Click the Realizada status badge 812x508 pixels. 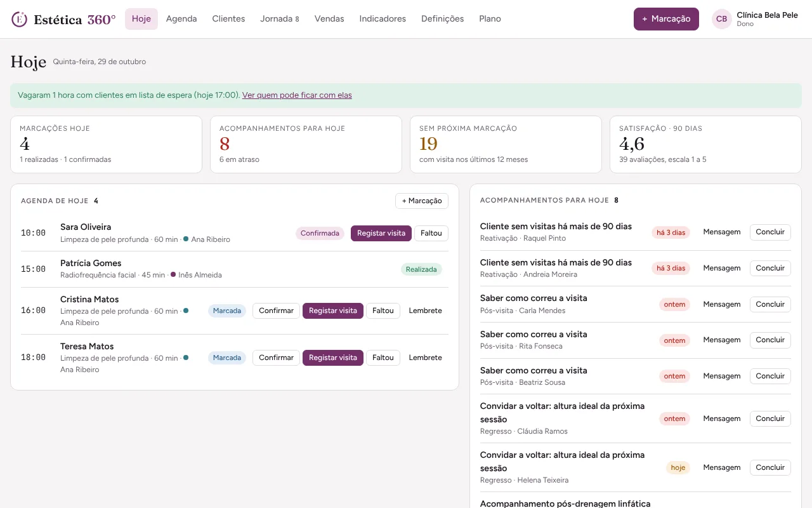421,269
